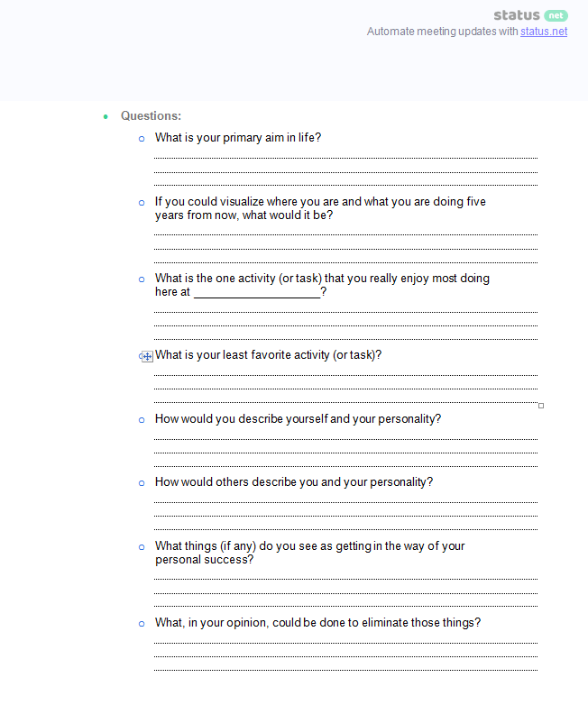588x705 pixels.
Task: Click the bullet beside 'How would you describe yourself'
Action: tap(142, 420)
